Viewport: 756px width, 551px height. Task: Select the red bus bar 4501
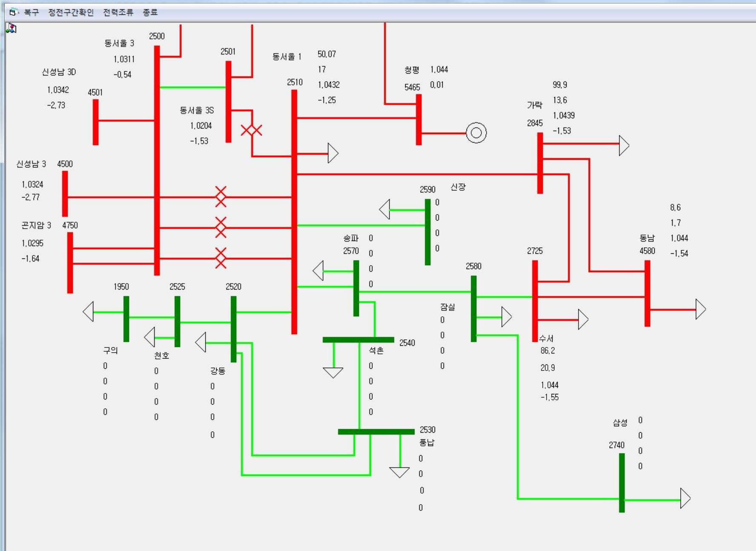96,122
